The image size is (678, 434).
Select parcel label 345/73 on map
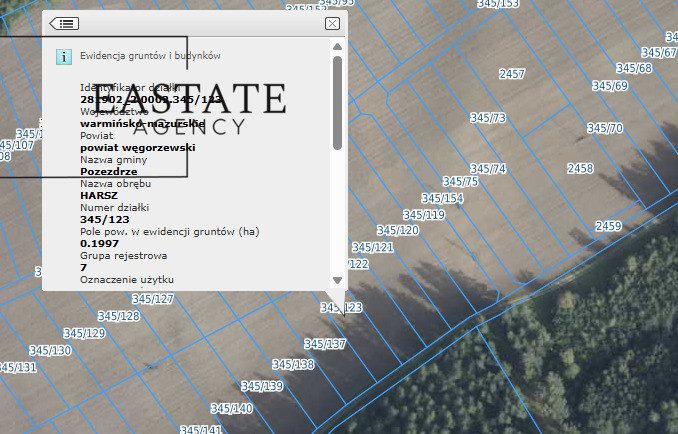tap(488, 118)
